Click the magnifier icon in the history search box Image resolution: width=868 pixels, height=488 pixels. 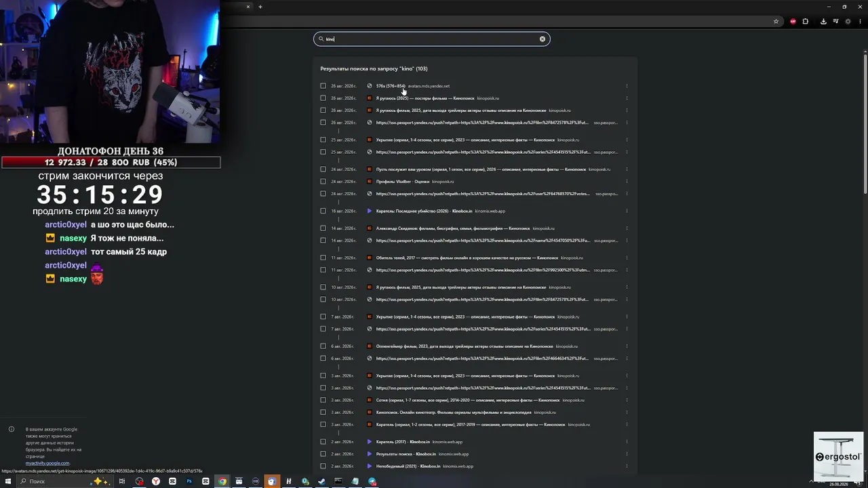tap(321, 39)
